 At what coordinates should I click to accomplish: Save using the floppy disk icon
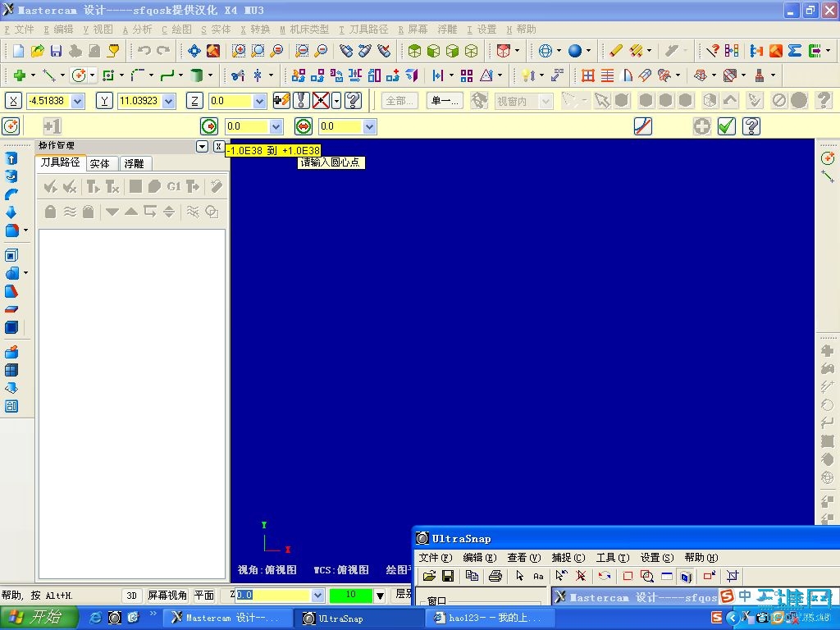click(x=57, y=51)
